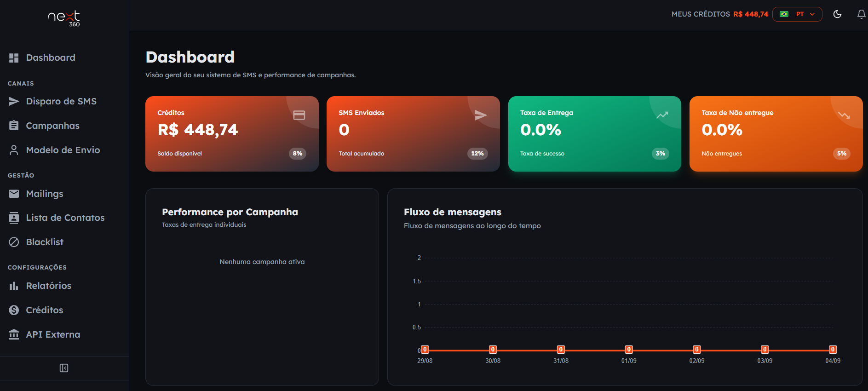Click the chart data point for 03/09
868x391 pixels.
[x=765, y=350]
